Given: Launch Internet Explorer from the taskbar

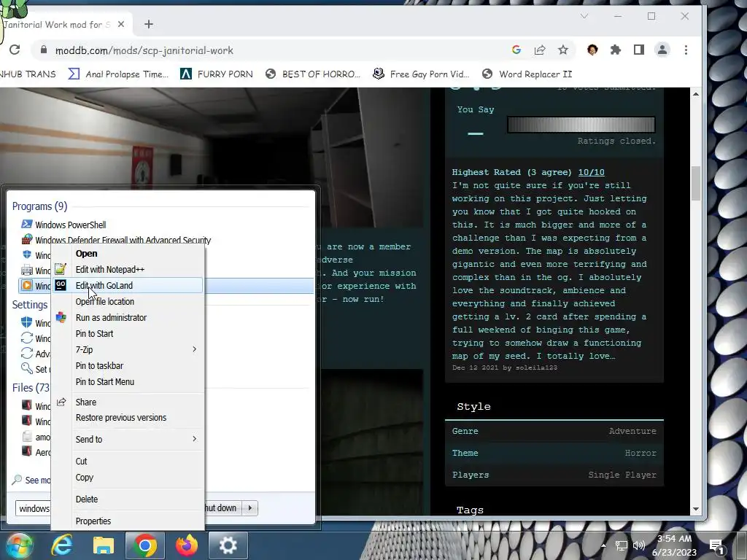Looking at the screenshot, I should pyautogui.click(x=61, y=545).
